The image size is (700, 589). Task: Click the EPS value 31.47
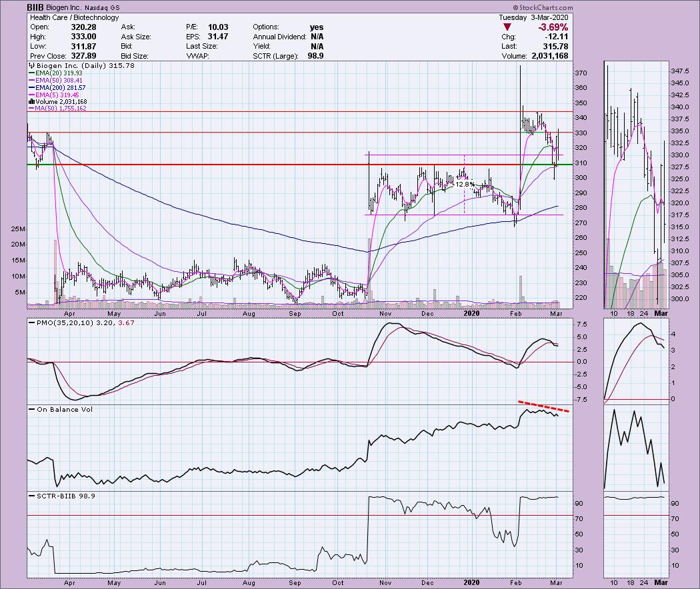[x=218, y=37]
